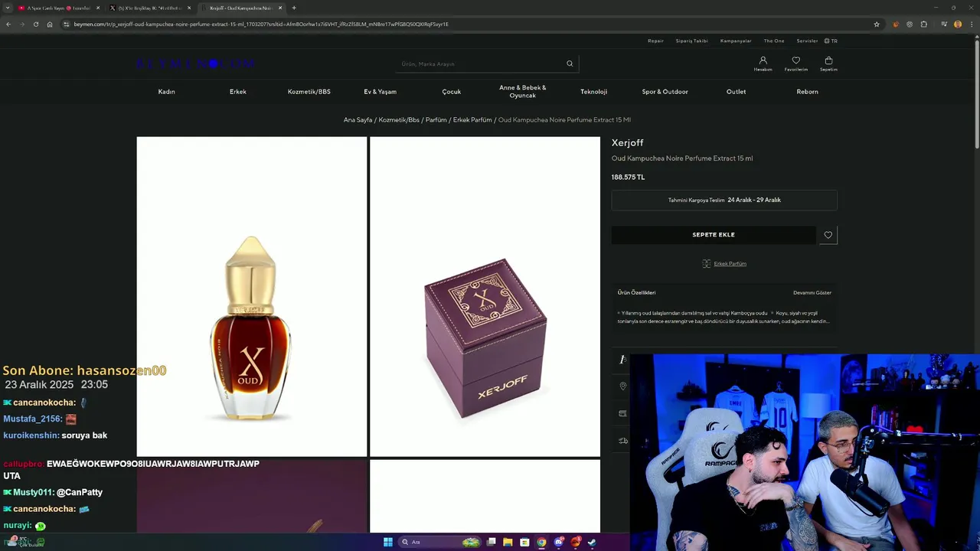Click the Chrome icon on the taskbar
The height and width of the screenshot is (551, 980).
click(x=541, y=542)
